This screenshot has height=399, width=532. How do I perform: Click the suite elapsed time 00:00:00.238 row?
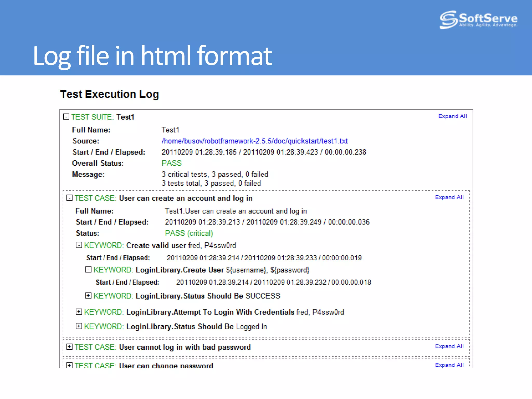pyautogui.click(x=264, y=152)
